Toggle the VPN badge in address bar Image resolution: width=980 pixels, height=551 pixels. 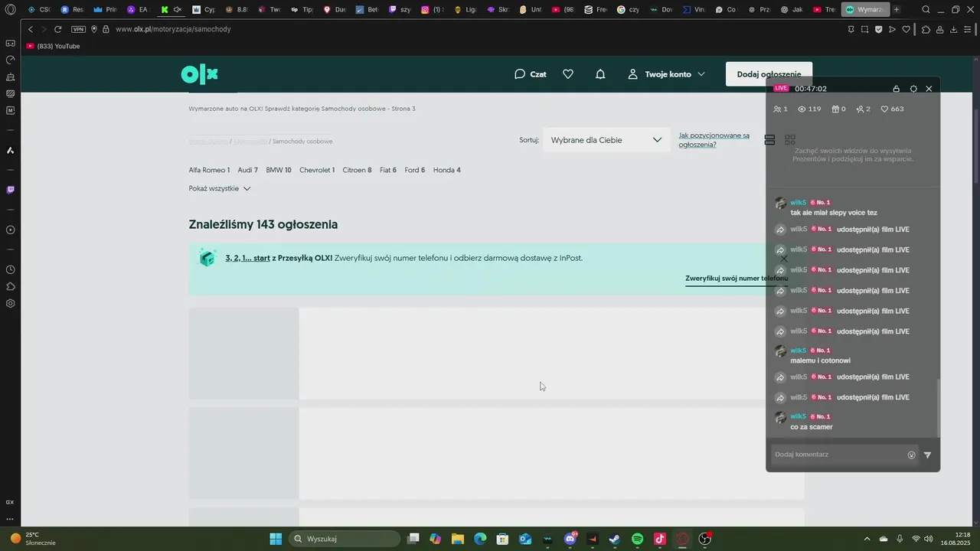coord(78,29)
